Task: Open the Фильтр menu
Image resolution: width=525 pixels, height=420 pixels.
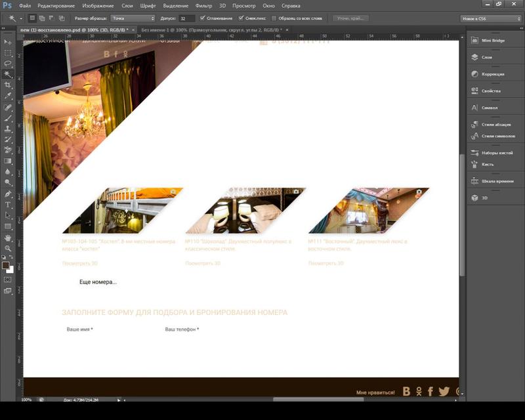Action: tap(203, 5)
